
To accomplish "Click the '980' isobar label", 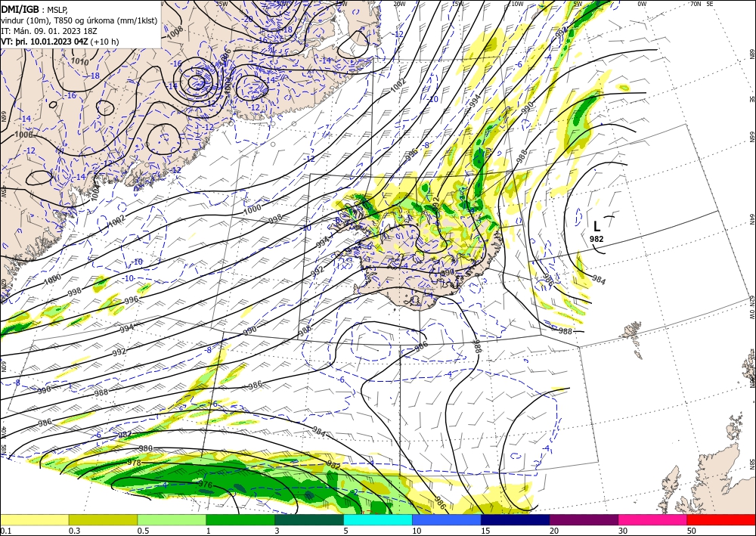I will [146, 448].
